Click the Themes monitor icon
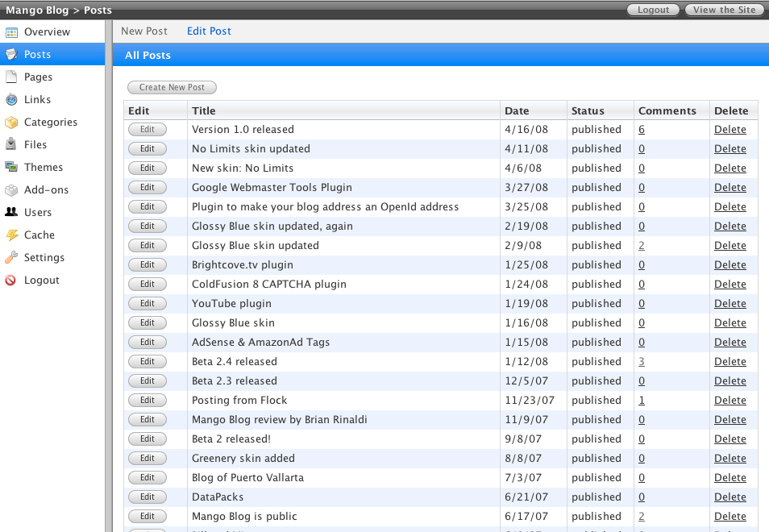 coord(11,167)
